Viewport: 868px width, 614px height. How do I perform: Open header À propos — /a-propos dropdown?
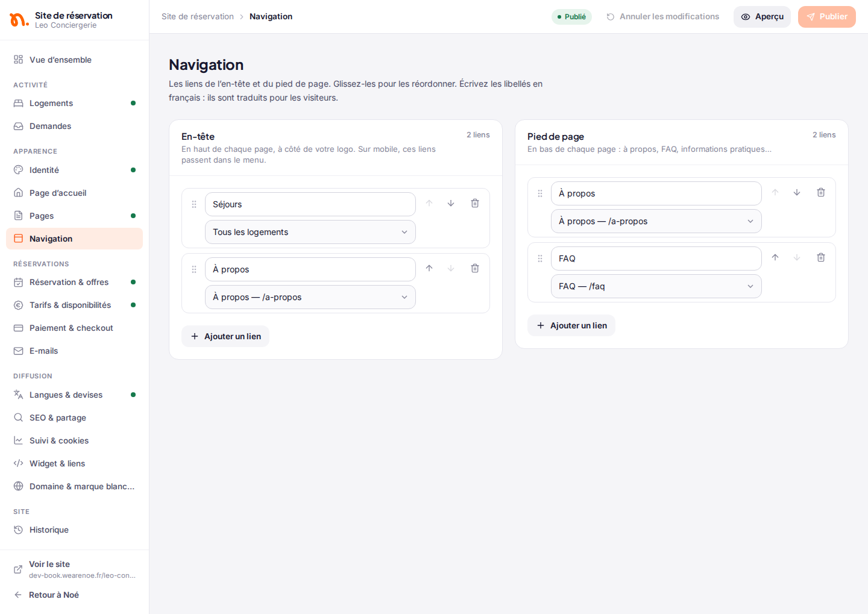tap(310, 297)
